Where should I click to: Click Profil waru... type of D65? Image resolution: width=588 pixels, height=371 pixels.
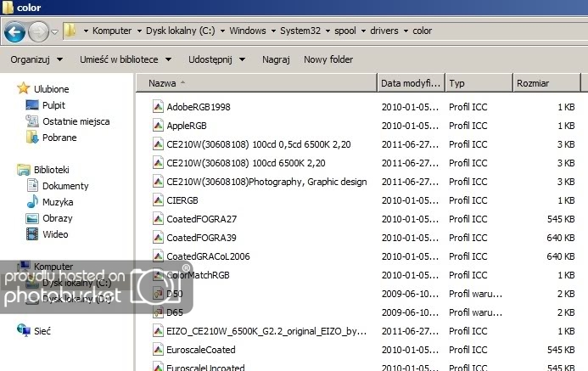[475, 312]
